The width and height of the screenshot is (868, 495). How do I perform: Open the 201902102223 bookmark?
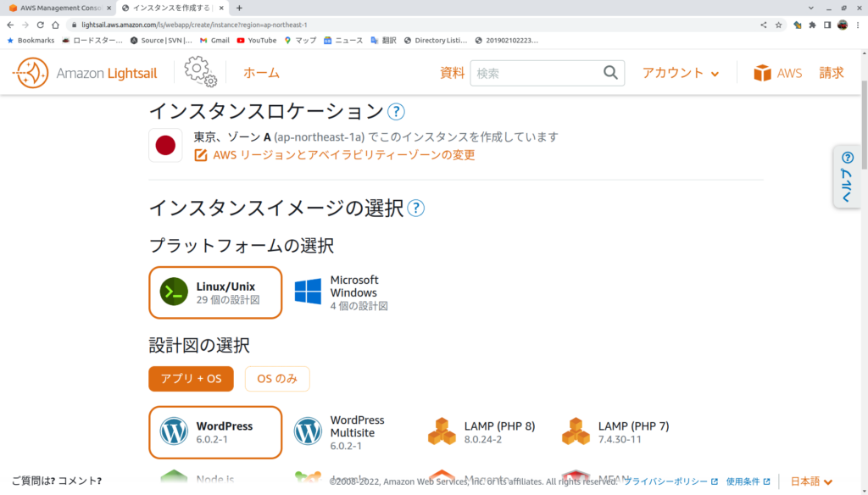[x=507, y=41]
